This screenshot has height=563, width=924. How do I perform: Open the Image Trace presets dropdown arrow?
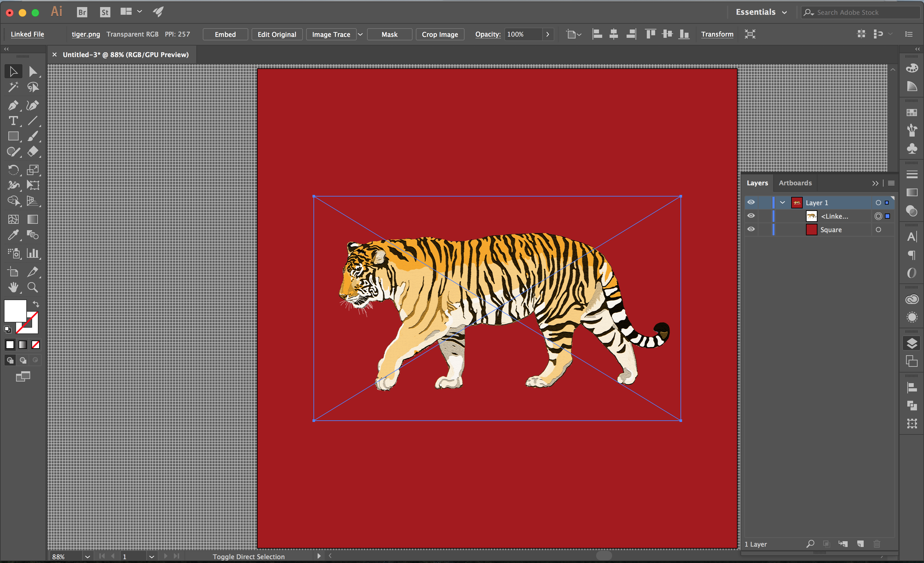tap(360, 35)
